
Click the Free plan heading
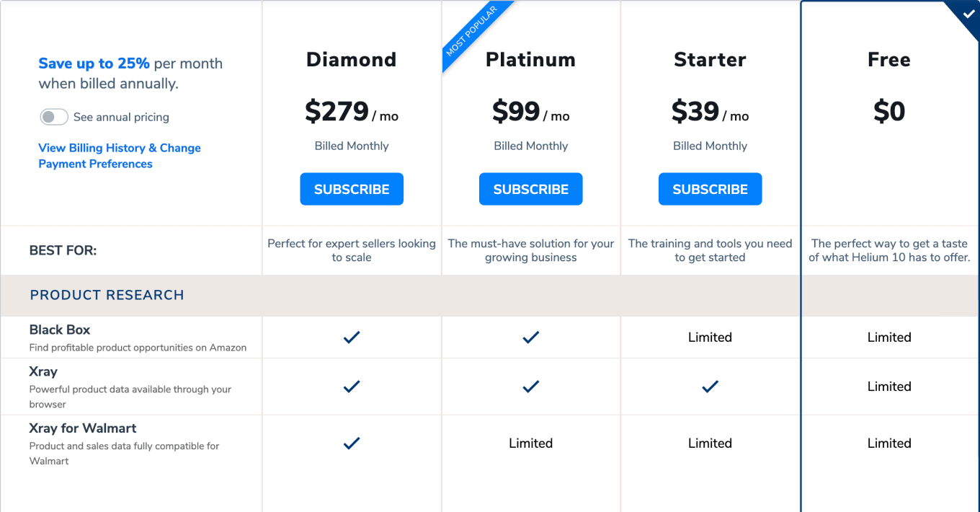pos(888,59)
